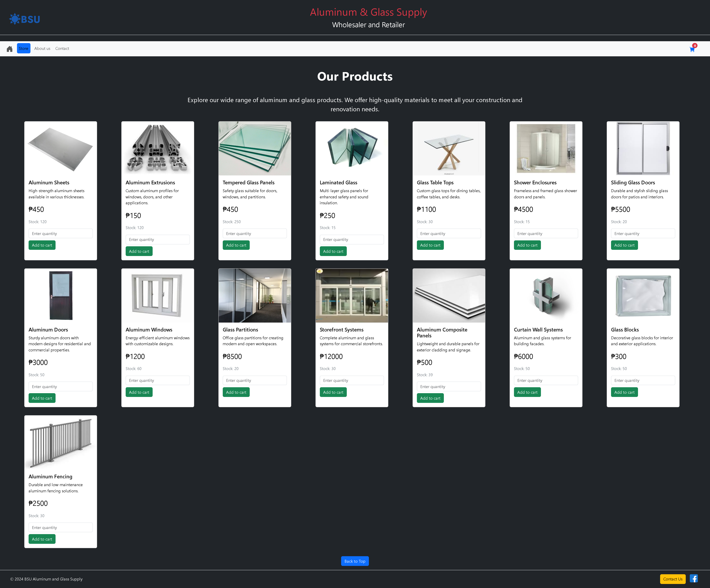The width and height of the screenshot is (710, 588).
Task: Click the Laminated Glass product image
Action: point(352,148)
